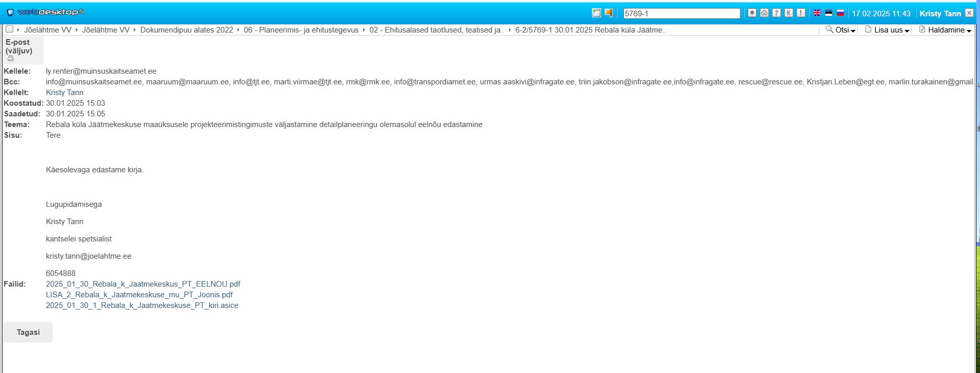Viewport: 980px width, 373px height.
Task: Switch language using the Estonian flag
Action: 828,13
